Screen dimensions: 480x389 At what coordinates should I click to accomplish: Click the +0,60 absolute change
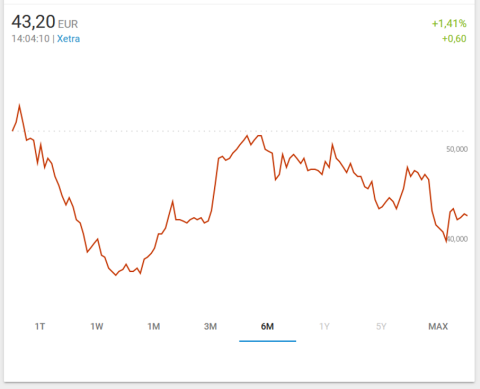[454, 39]
